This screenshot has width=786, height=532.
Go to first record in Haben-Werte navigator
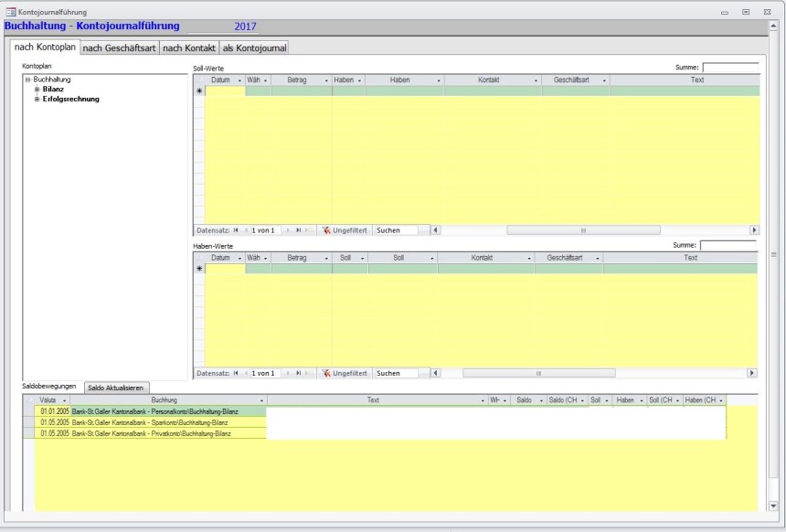236,373
